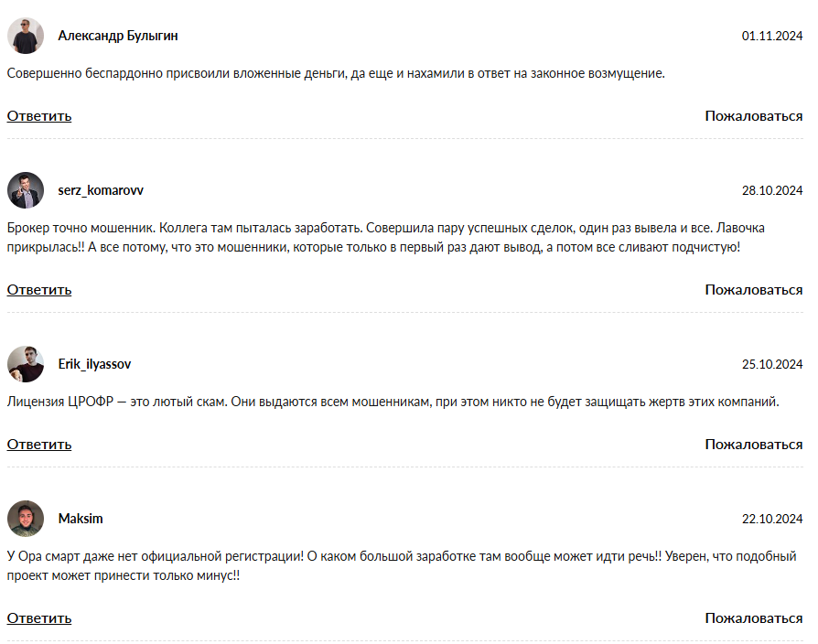Click Александр Булыгин's avatar picture

coord(26,36)
